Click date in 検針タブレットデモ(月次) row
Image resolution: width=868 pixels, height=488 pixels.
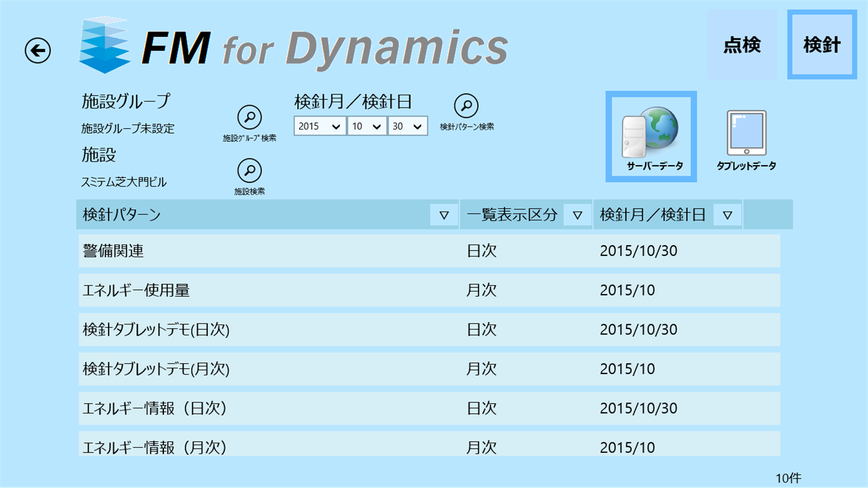pos(627,369)
